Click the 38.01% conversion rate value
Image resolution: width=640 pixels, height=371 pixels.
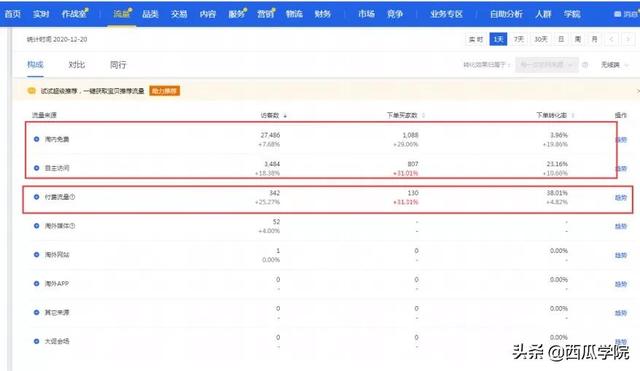click(x=557, y=193)
